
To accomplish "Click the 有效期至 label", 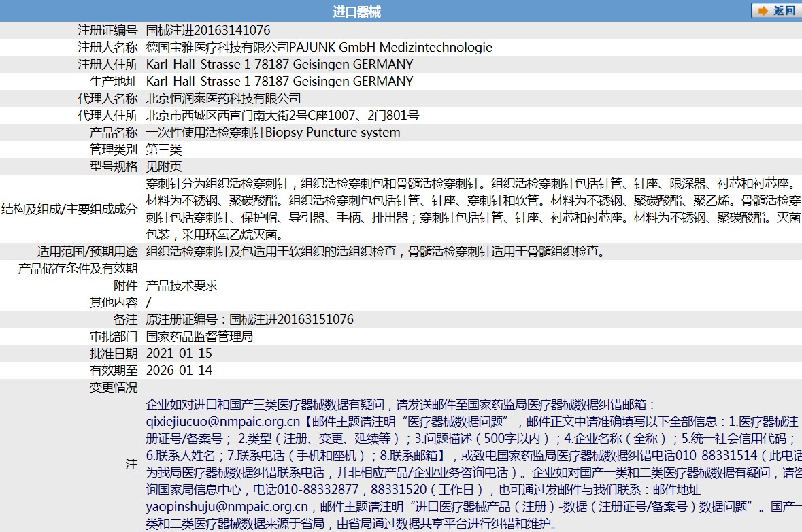I will click(114, 370).
